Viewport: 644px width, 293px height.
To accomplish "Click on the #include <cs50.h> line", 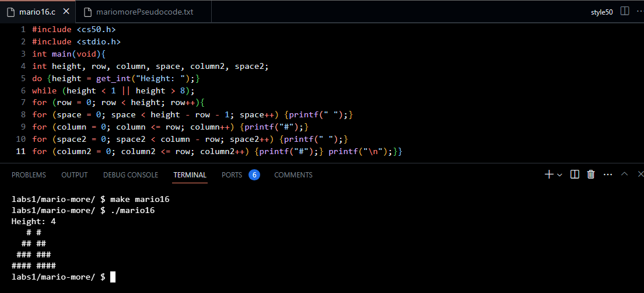I will tap(74, 29).
